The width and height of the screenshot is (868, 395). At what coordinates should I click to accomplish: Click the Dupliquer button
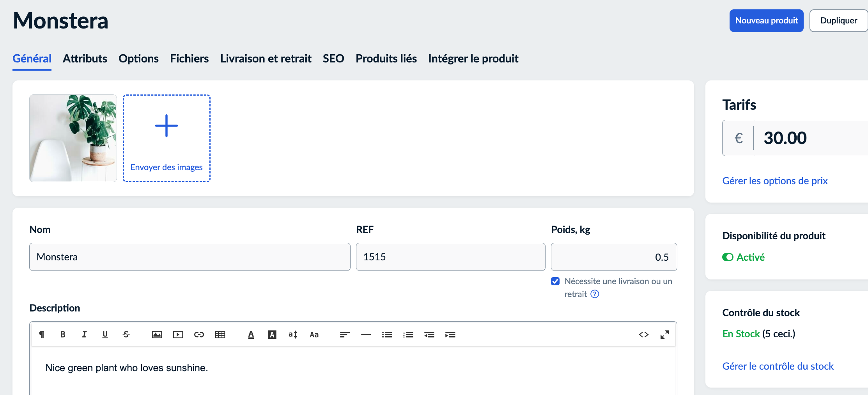(838, 21)
